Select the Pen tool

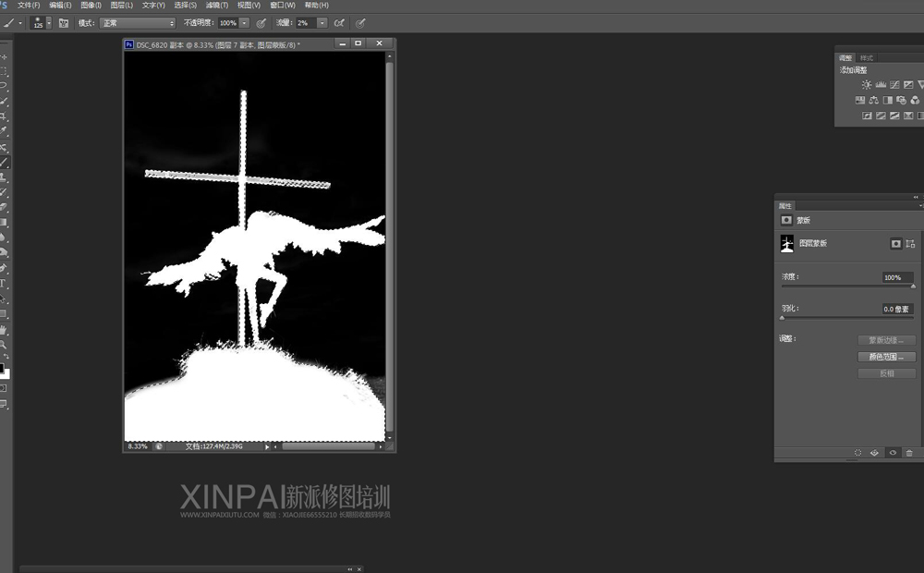coord(4,268)
